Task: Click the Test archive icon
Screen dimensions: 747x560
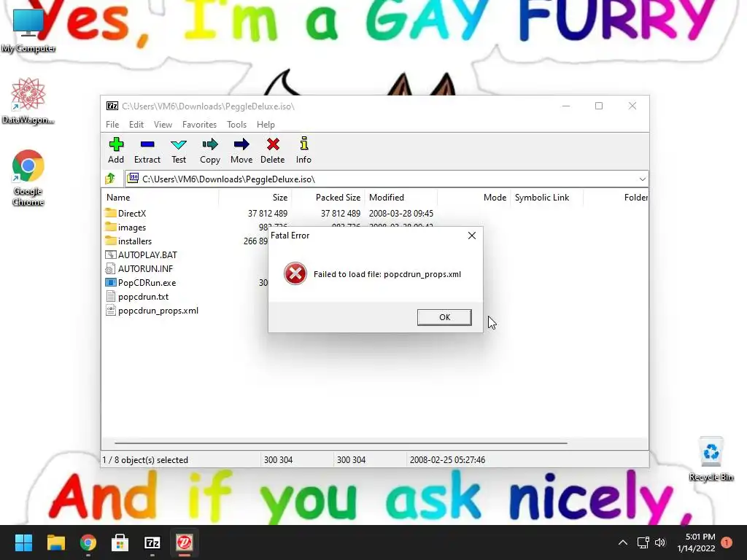Action: (x=179, y=150)
